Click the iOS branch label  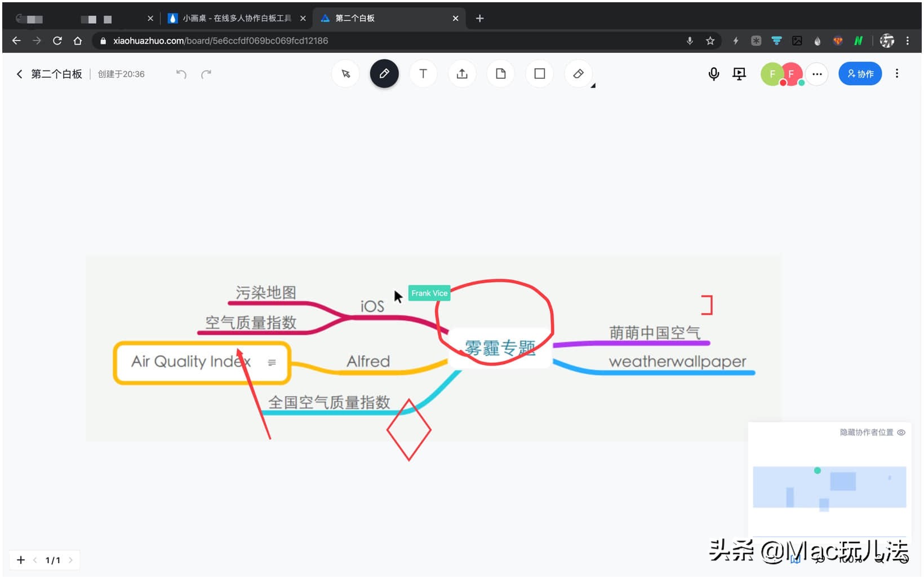pyautogui.click(x=372, y=306)
